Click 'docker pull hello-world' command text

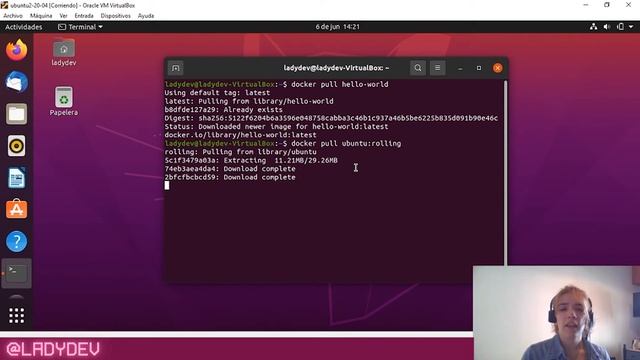[x=340, y=84]
